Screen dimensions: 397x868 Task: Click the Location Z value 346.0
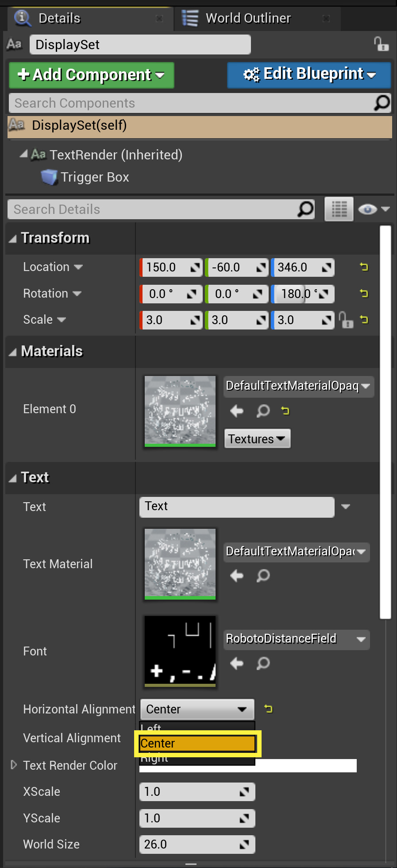tap(303, 267)
